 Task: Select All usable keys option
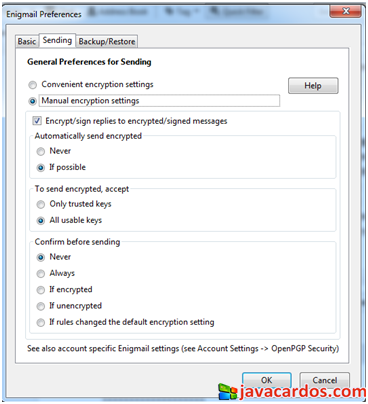click(x=41, y=221)
